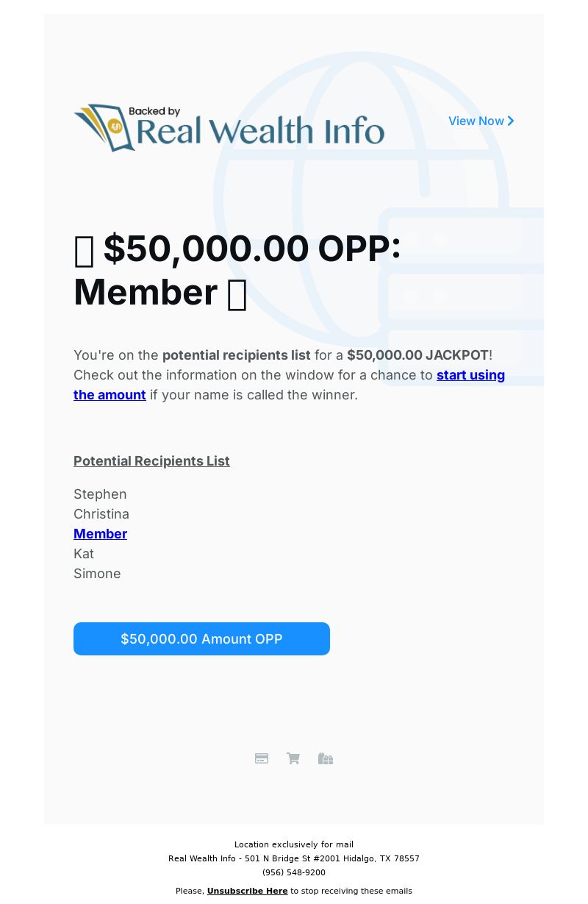The width and height of the screenshot is (588, 904).
Task: Click the store building icon
Action: (x=326, y=758)
